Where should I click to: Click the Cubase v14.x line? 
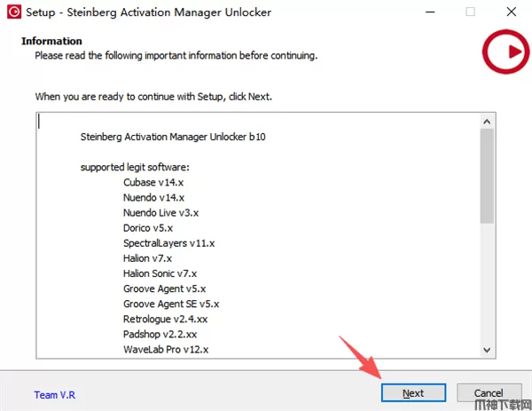tap(153, 182)
